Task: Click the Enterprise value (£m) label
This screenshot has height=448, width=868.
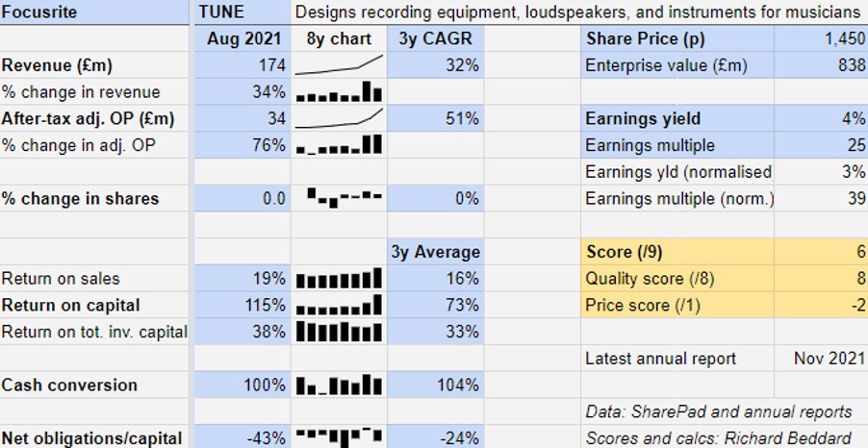Action: click(666, 65)
